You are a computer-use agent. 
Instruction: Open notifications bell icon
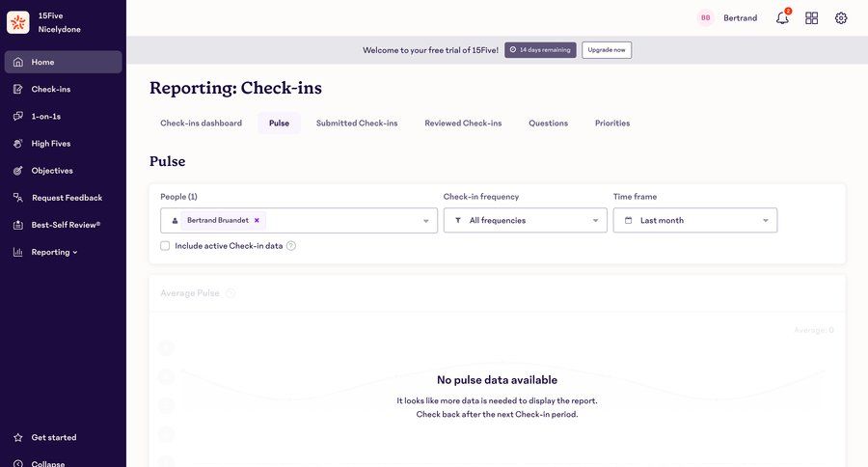tap(782, 18)
